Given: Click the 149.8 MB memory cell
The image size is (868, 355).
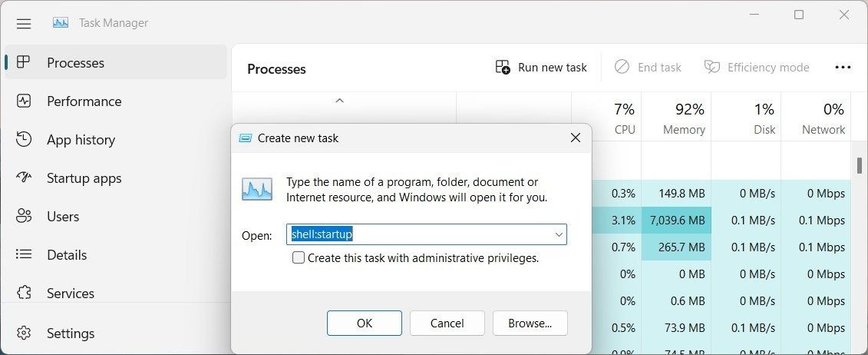Looking at the screenshot, I should tap(676, 194).
